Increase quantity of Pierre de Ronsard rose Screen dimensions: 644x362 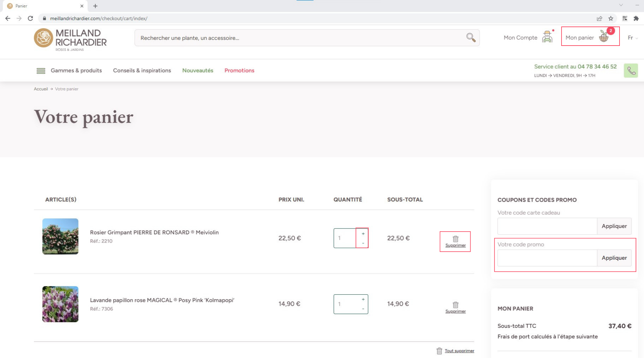[x=363, y=234]
